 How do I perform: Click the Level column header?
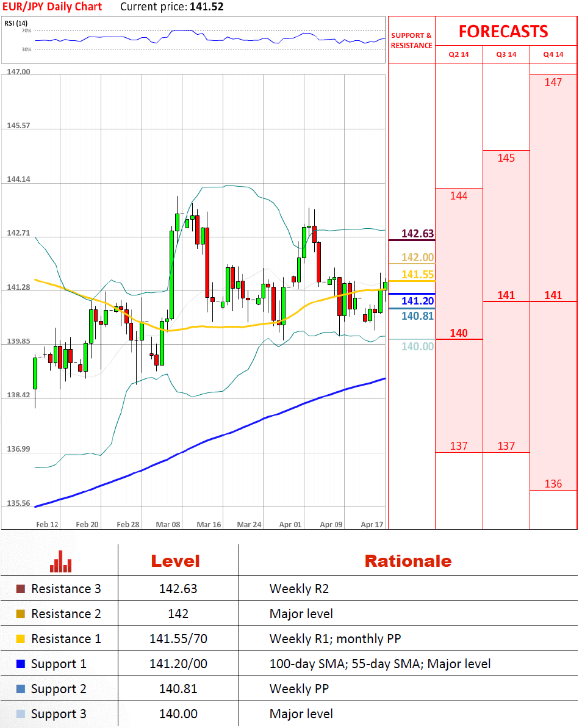176,561
